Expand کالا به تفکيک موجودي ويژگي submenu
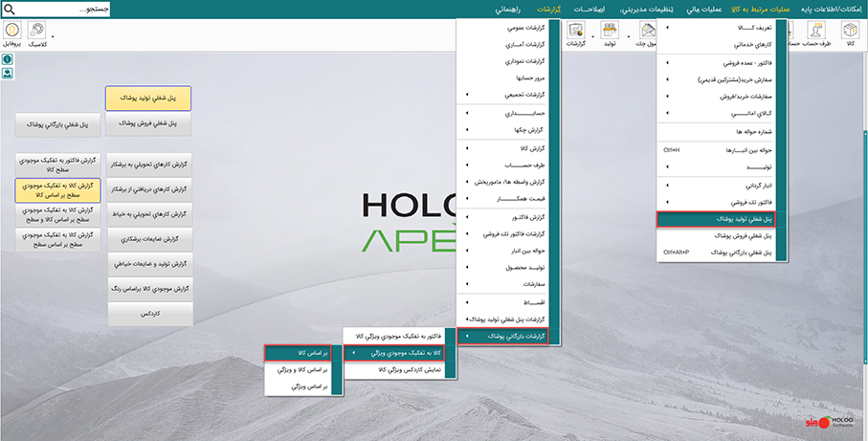 point(394,352)
